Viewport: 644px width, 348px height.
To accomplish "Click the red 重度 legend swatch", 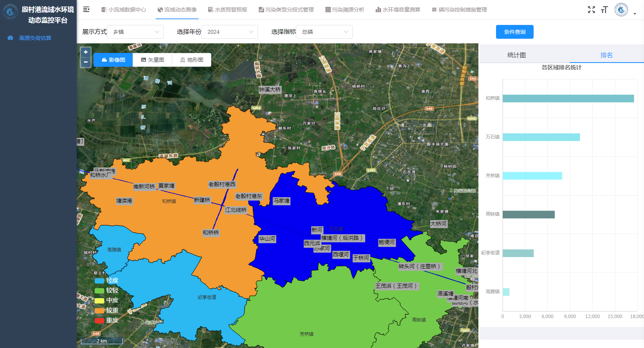I will coord(99,320).
